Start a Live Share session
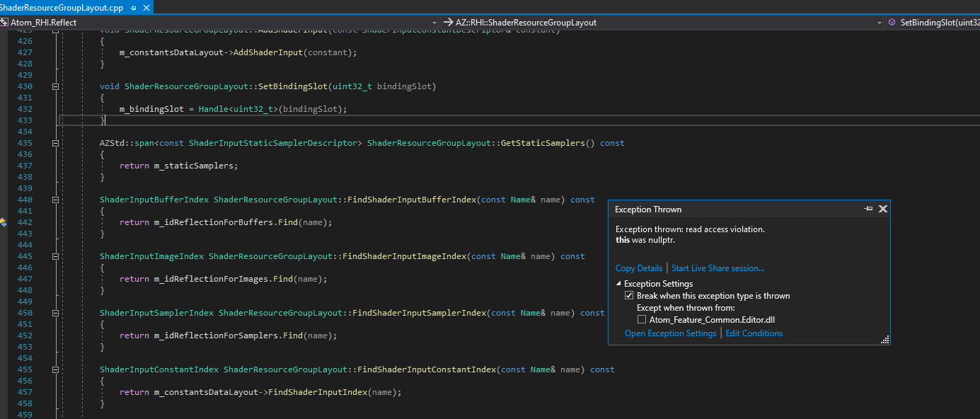The height and width of the screenshot is (419, 980). click(717, 268)
